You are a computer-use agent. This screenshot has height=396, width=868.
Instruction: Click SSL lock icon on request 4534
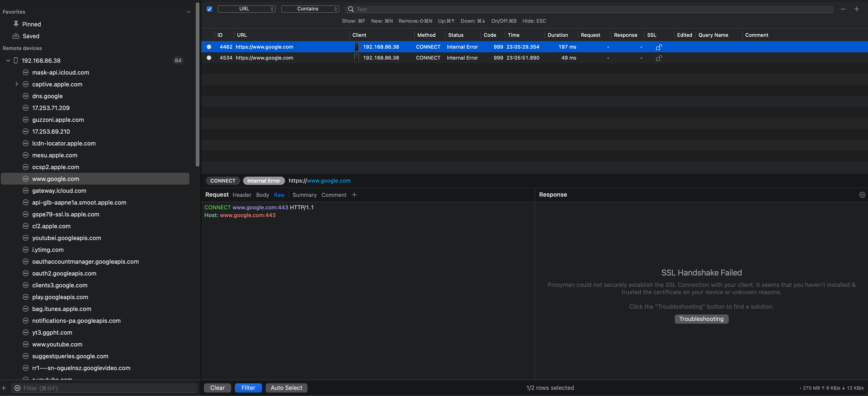(x=659, y=58)
